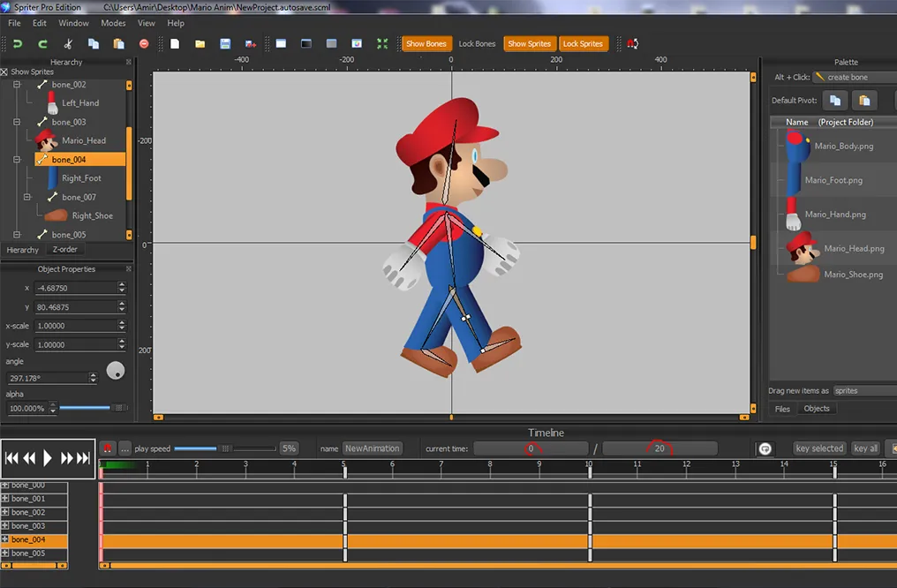This screenshot has width=897, height=588.
Task: Click the red auto-key icon in timeline
Action: [x=108, y=449]
